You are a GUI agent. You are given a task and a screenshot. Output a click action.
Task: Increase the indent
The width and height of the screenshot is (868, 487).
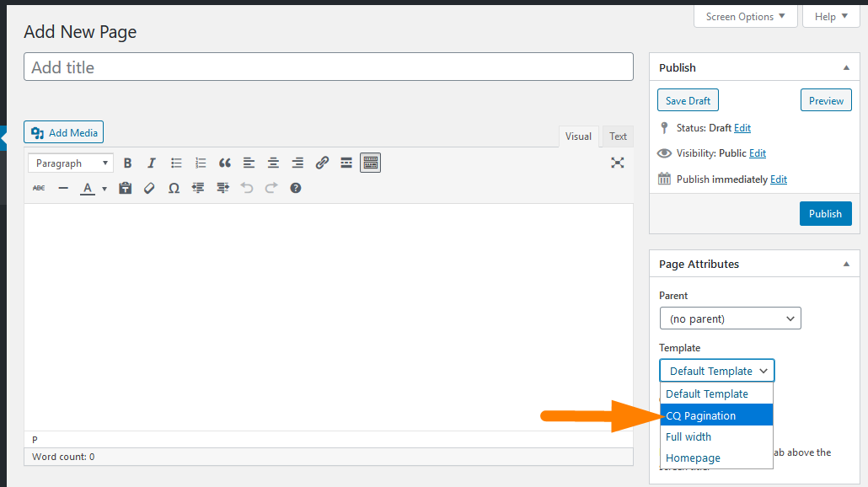[222, 188]
